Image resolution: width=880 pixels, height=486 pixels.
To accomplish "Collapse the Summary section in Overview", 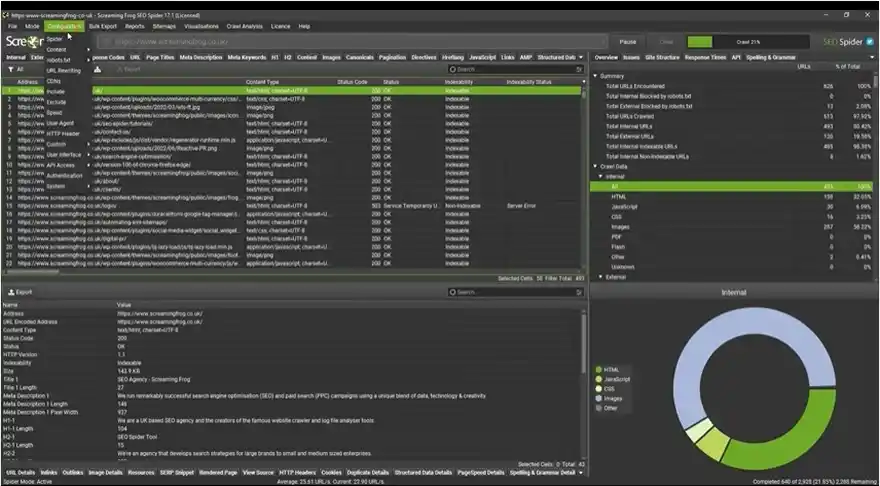I will click(x=595, y=76).
